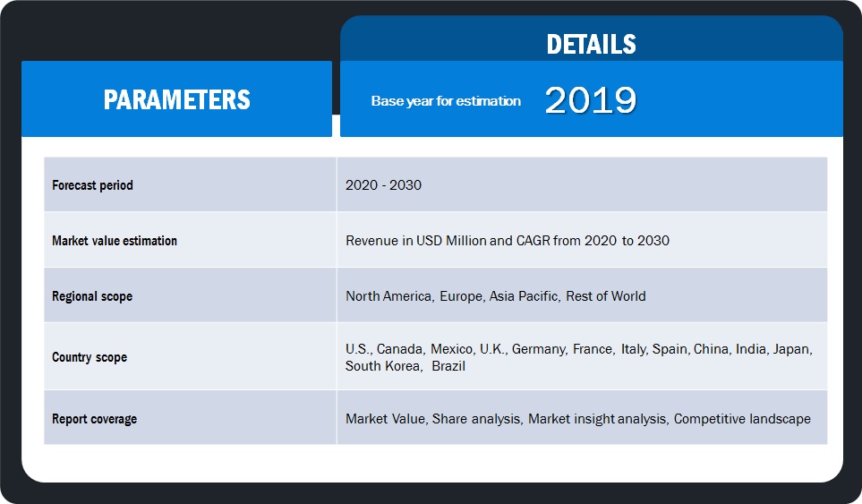Click 'Brazil' in the country list
The width and height of the screenshot is (862, 504).
coord(448,366)
